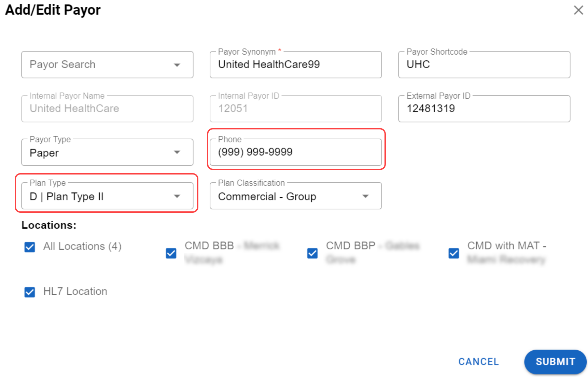The width and height of the screenshot is (588, 377).
Task: Click the Payor Synonym input field
Action: click(x=295, y=65)
